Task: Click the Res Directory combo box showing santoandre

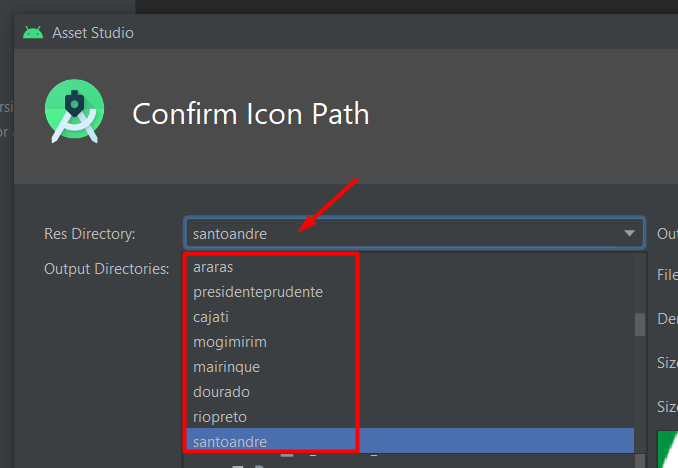Action: point(400,233)
